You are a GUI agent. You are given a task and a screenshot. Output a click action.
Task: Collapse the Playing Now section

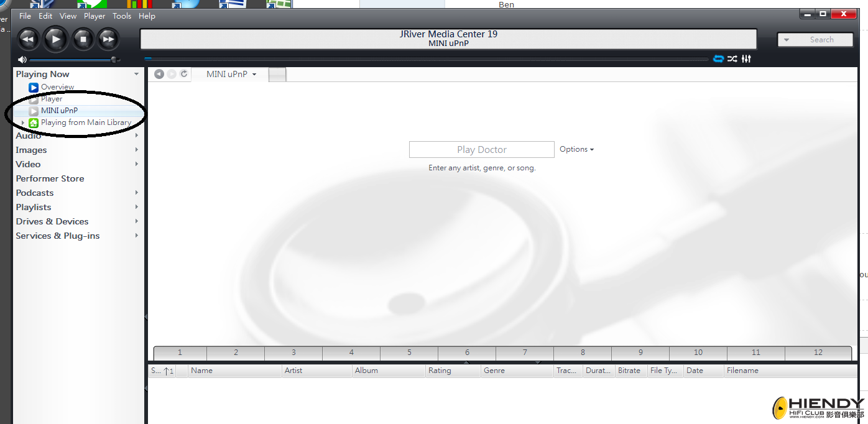pyautogui.click(x=136, y=74)
